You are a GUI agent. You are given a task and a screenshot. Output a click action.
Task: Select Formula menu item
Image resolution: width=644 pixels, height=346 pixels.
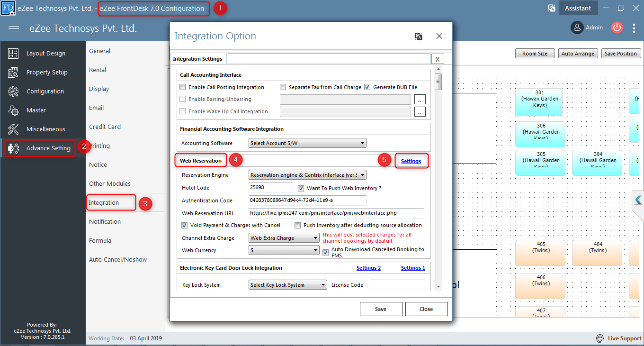100,241
